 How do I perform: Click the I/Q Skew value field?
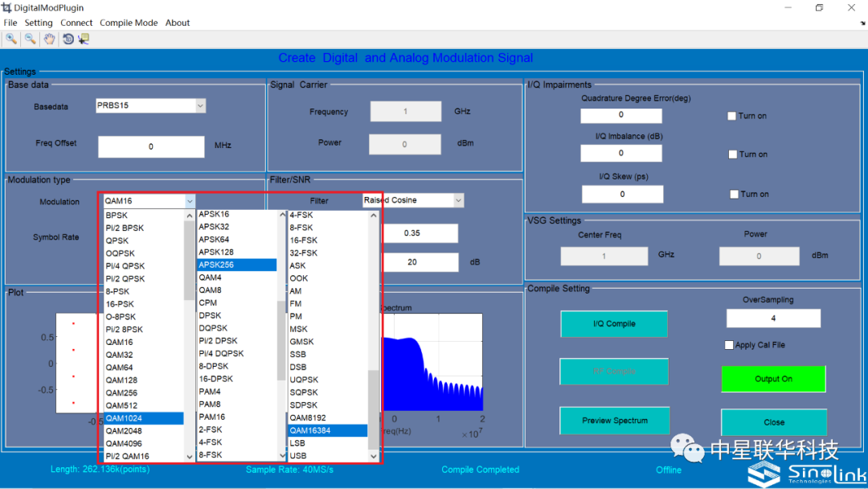click(622, 195)
